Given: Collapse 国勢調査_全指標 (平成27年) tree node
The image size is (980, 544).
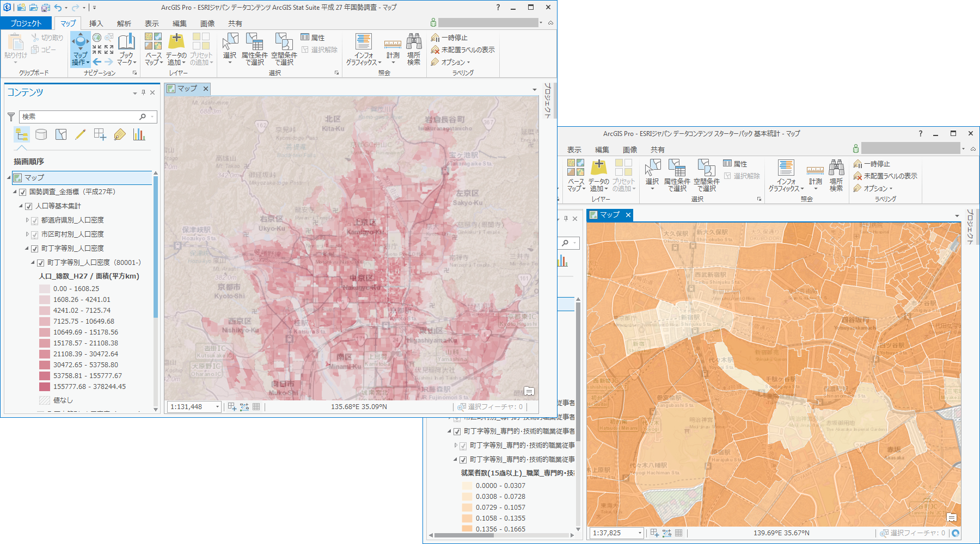Looking at the screenshot, I should pyautogui.click(x=15, y=192).
